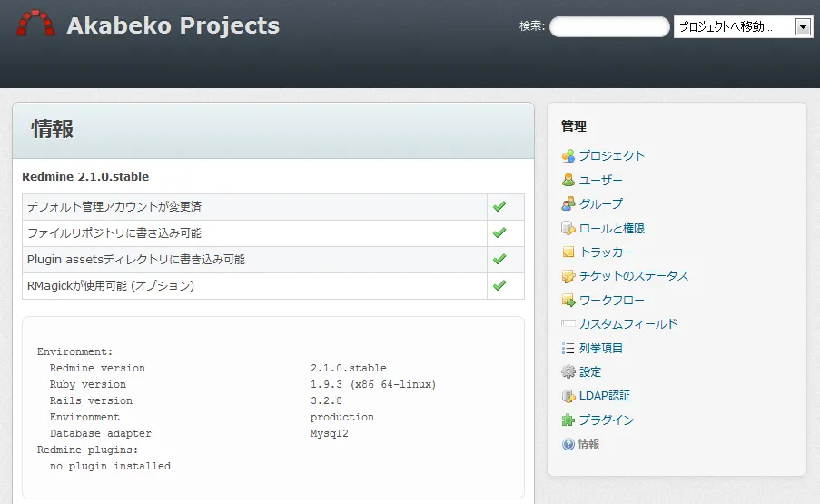The width and height of the screenshot is (820, 504).
Task: Click the プロジェクト icon in admin sidebar
Action: click(x=568, y=156)
